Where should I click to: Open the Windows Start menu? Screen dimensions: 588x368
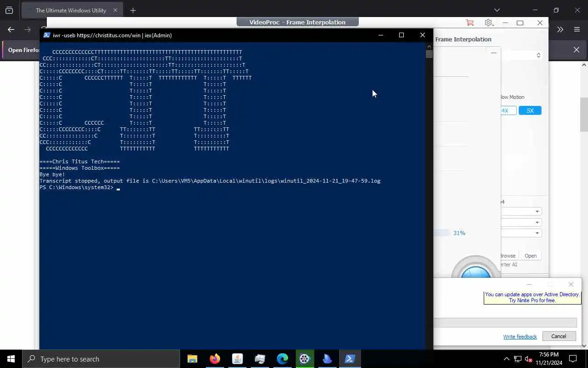pyautogui.click(x=11, y=359)
